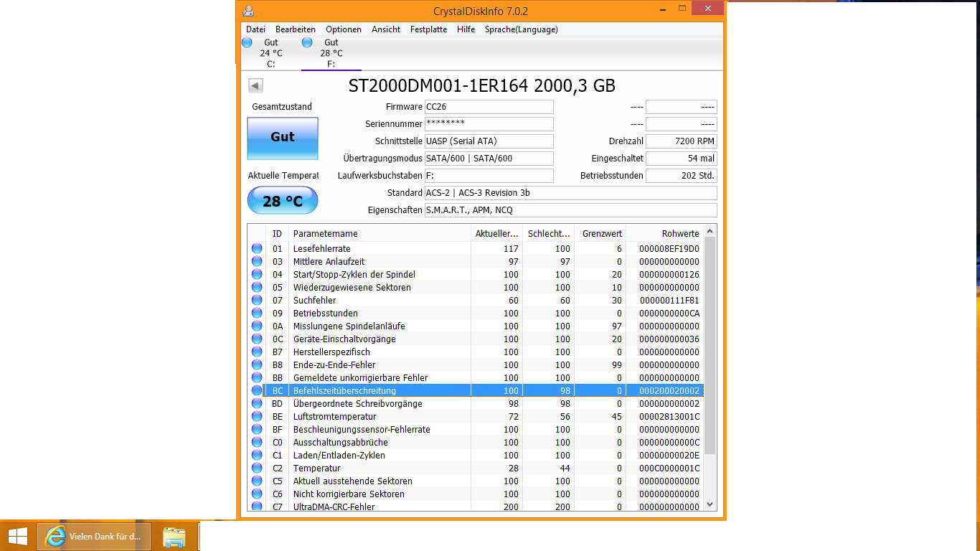Click status orb for Ausschaltungsabbrüche row
The width and height of the screenshot is (980, 551).
pos(257,442)
